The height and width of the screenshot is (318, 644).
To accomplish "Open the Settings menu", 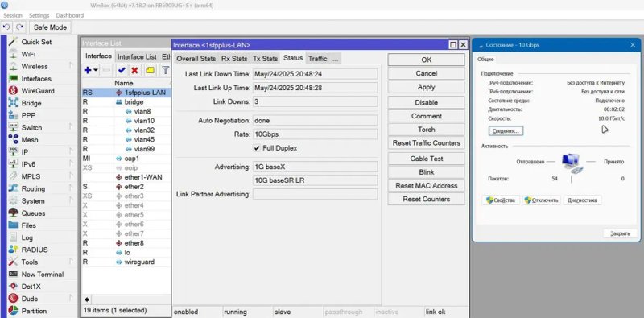I will pos(39,15).
